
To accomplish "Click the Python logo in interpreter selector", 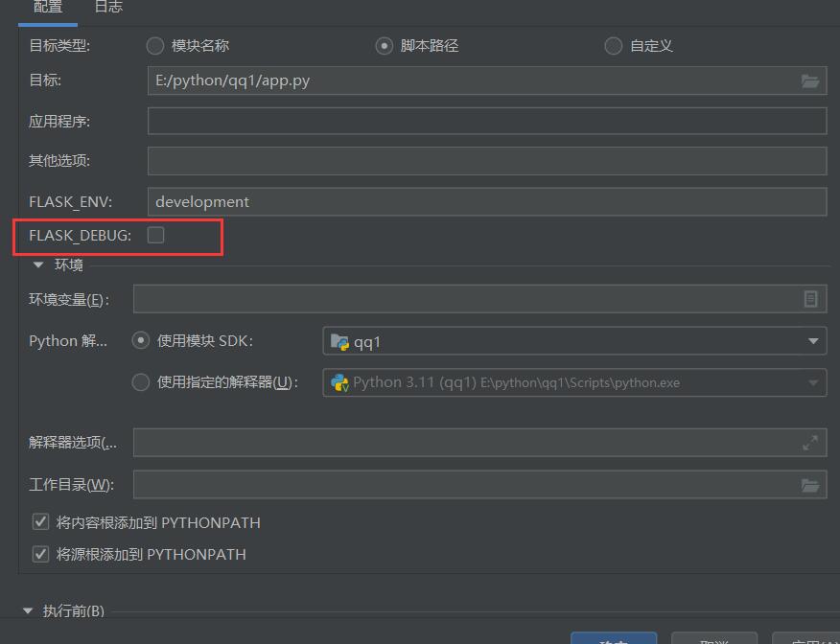I will tap(340, 382).
